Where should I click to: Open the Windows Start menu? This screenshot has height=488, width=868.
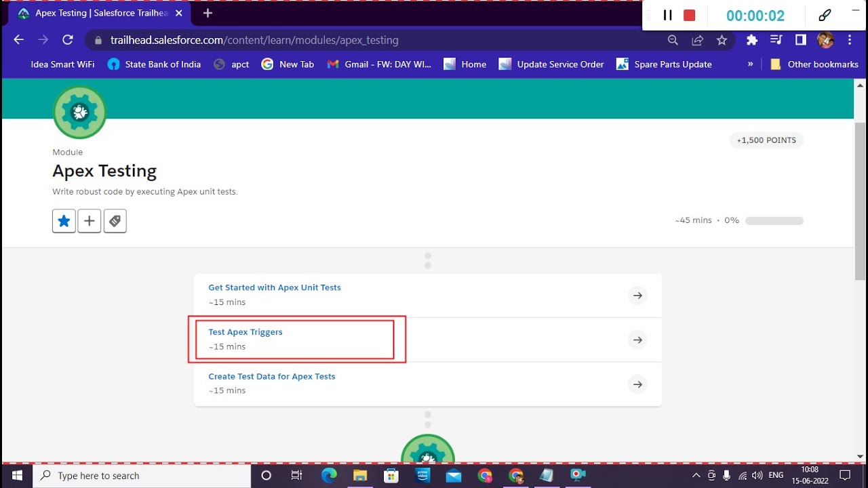pos(16,475)
